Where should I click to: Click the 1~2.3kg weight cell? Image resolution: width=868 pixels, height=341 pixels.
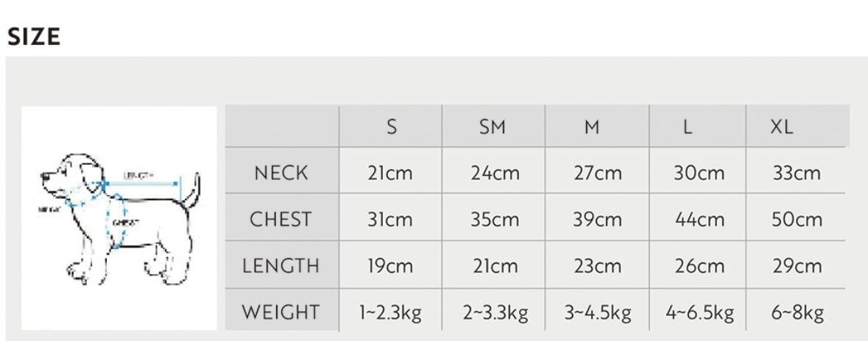(390, 313)
